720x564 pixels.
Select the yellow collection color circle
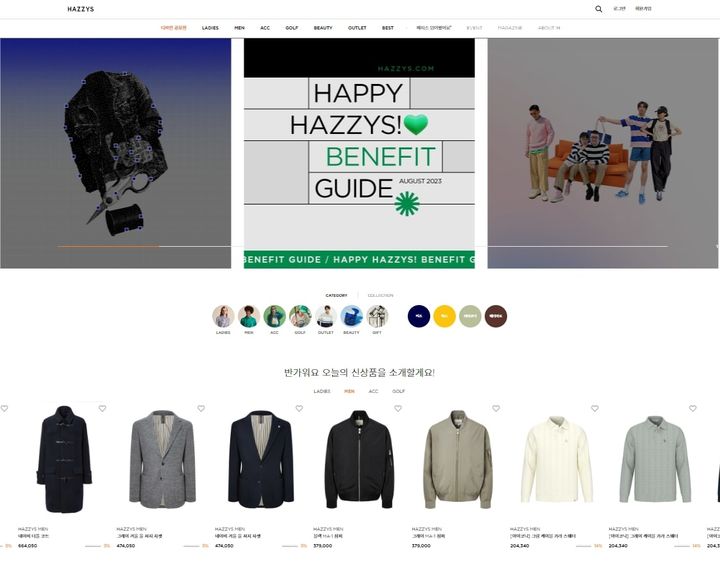click(444, 316)
